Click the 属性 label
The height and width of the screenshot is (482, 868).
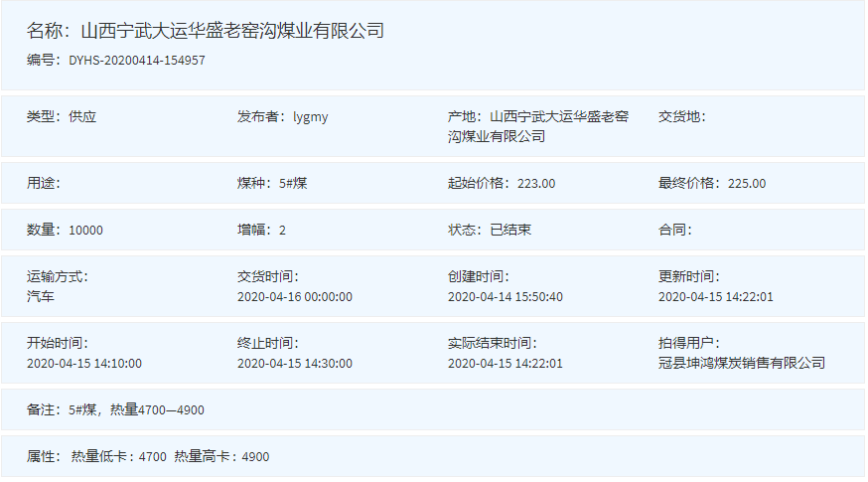click(x=43, y=456)
